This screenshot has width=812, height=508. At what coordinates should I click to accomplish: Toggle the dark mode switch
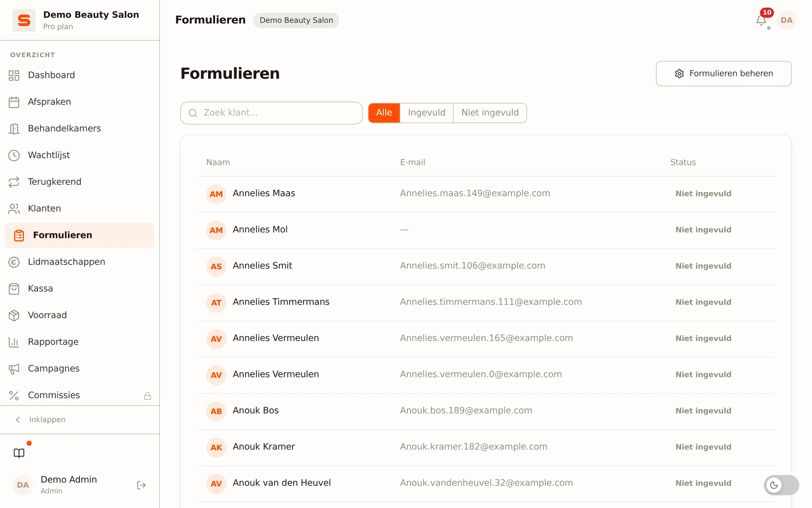[x=781, y=485]
